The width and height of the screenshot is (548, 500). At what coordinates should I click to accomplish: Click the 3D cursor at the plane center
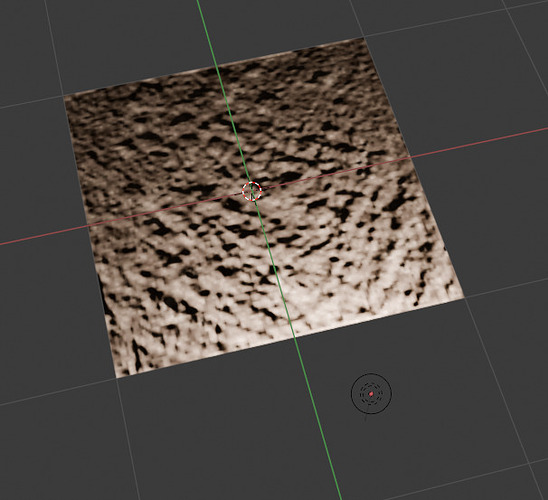(252, 191)
